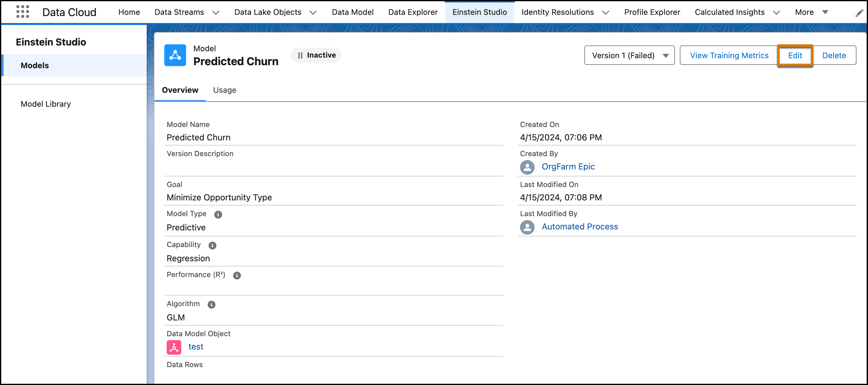Select Models in the sidebar
868x385 pixels.
point(74,65)
